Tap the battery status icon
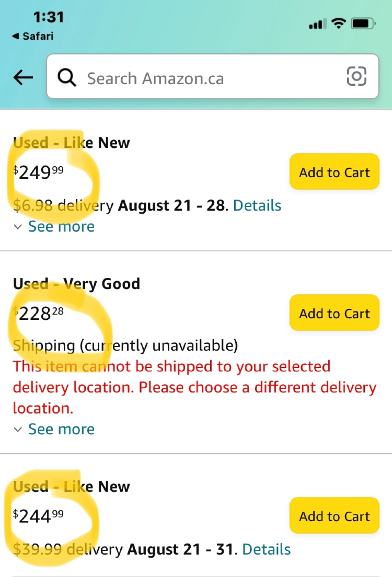The width and height of the screenshot is (392, 577). [x=363, y=24]
